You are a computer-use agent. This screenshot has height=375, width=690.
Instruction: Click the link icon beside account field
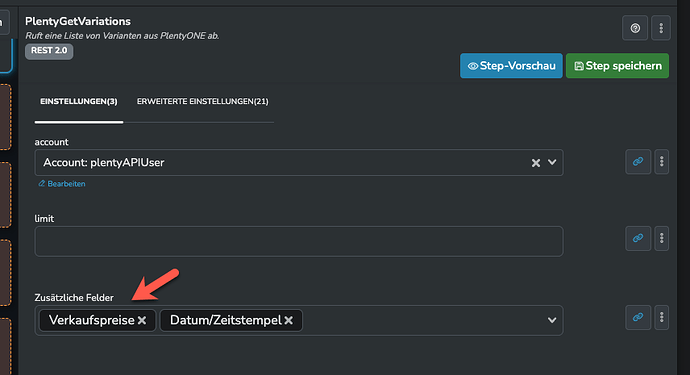[x=638, y=162]
